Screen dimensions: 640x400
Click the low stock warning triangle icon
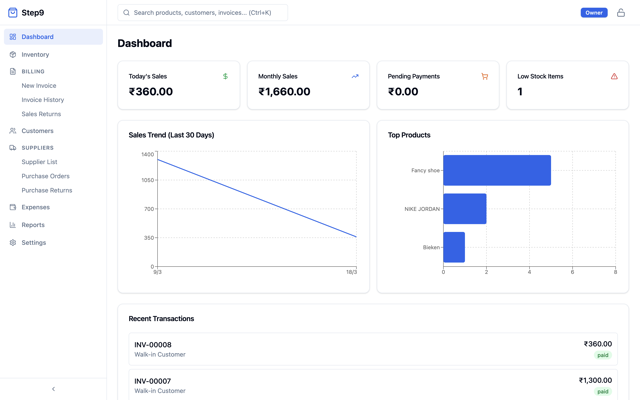point(614,76)
